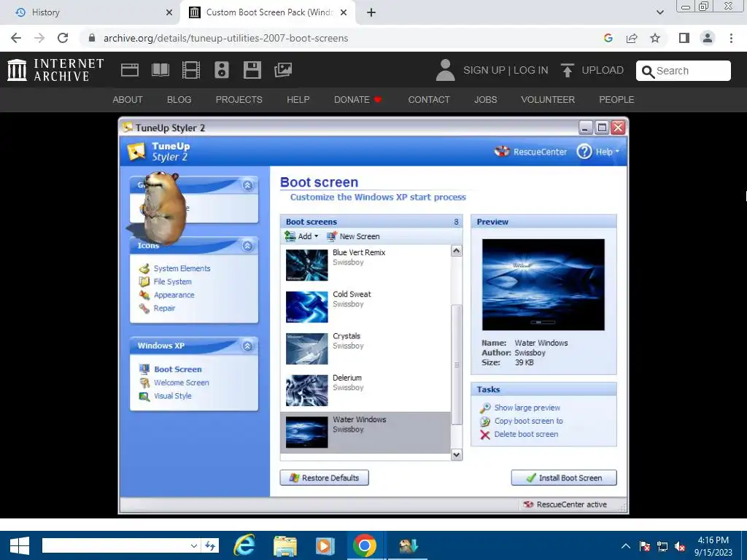This screenshot has width=747, height=560.
Task: Open Chrome three-dot menu
Action: tap(731, 38)
